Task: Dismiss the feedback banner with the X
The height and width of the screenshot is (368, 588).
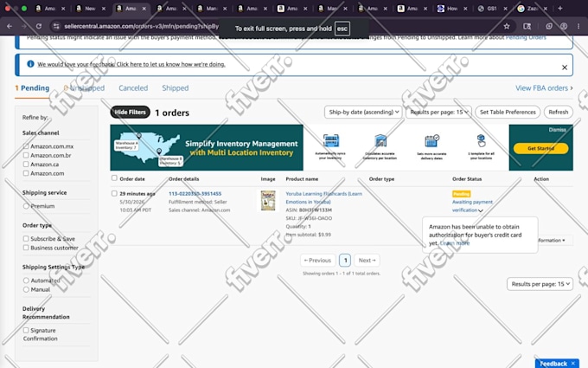Action: (x=565, y=68)
